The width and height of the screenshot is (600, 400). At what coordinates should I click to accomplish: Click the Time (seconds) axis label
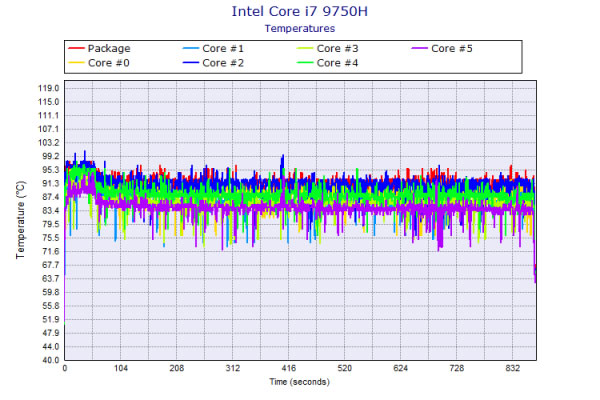click(x=299, y=382)
